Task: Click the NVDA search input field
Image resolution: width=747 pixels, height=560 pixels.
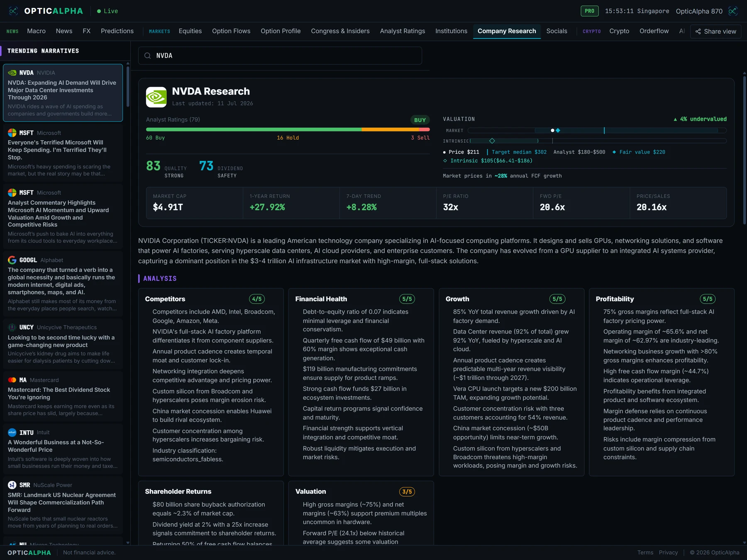Action: click(280, 56)
